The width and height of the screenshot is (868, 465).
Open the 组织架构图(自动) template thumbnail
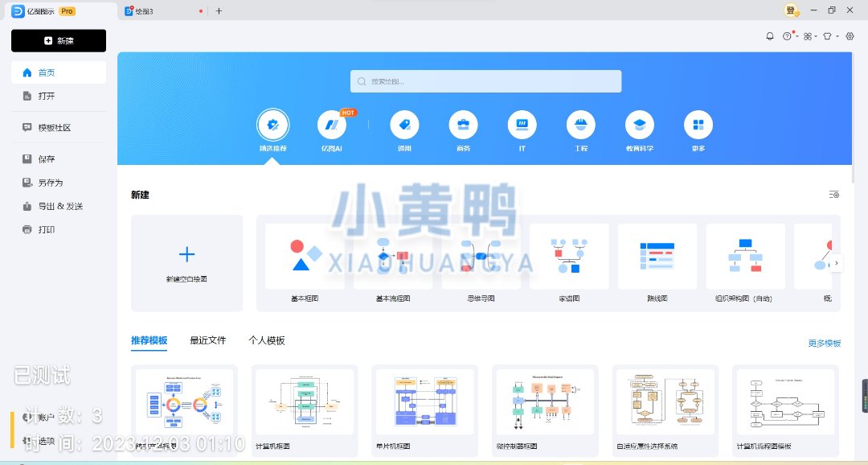[745, 257]
